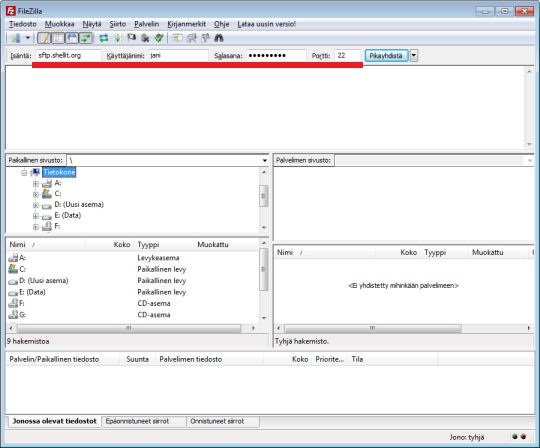Expand the D: (Uusi asema) node
Image resolution: width=540 pixels, height=448 pixels.
tap(35, 206)
